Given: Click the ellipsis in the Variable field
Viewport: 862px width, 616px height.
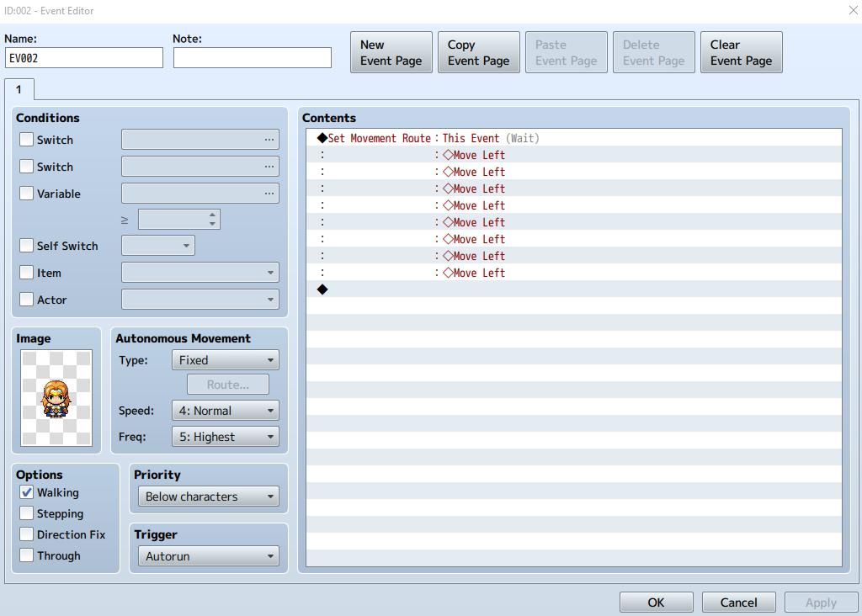Looking at the screenshot, I should 269,194.
